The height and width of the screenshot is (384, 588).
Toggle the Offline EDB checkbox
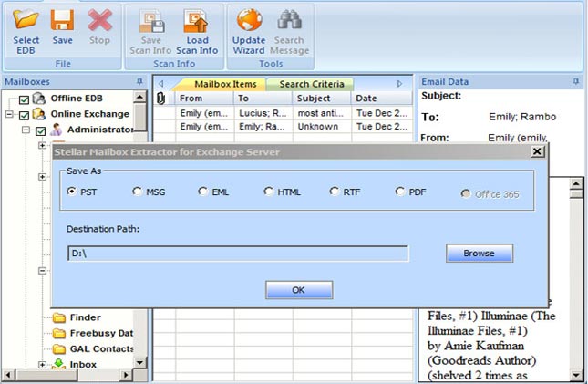coord(24,99)
